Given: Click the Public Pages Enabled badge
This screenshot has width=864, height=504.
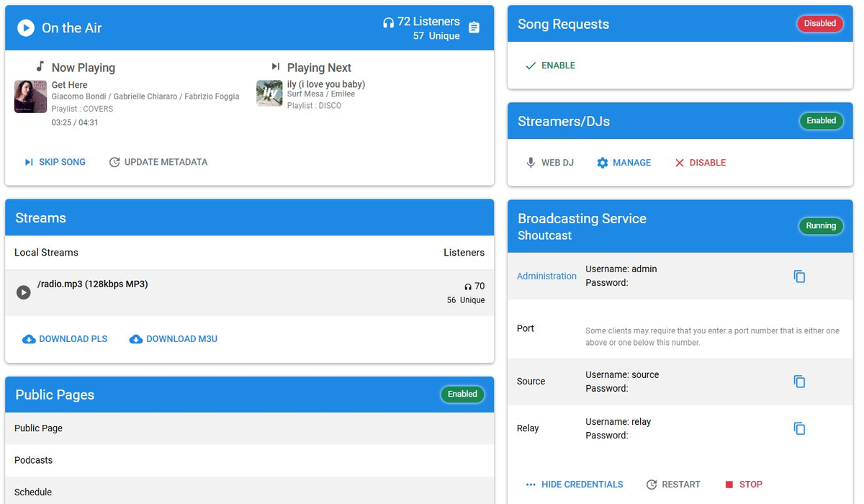Looking at the screenshot, I should click(x=462, y=395).
